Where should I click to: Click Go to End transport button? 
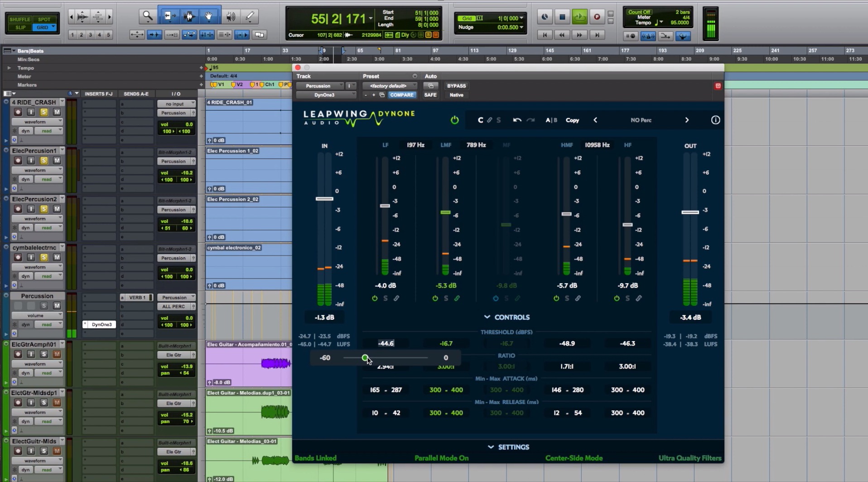(597, 35)
